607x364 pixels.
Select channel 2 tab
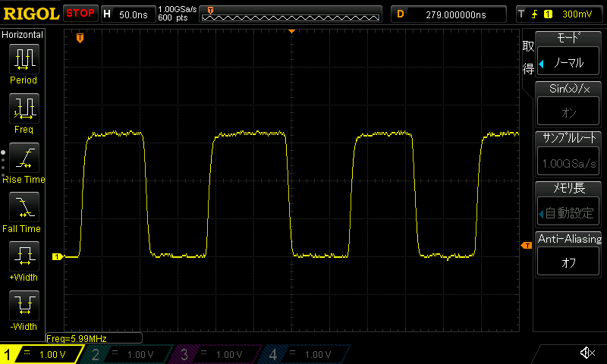pos(127,354)
